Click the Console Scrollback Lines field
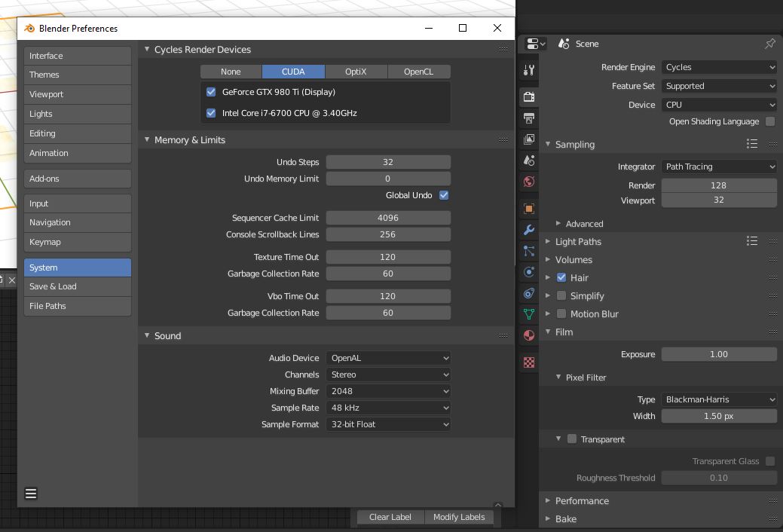This screenshot has width=783, height=532. click(x=389, y=234)
